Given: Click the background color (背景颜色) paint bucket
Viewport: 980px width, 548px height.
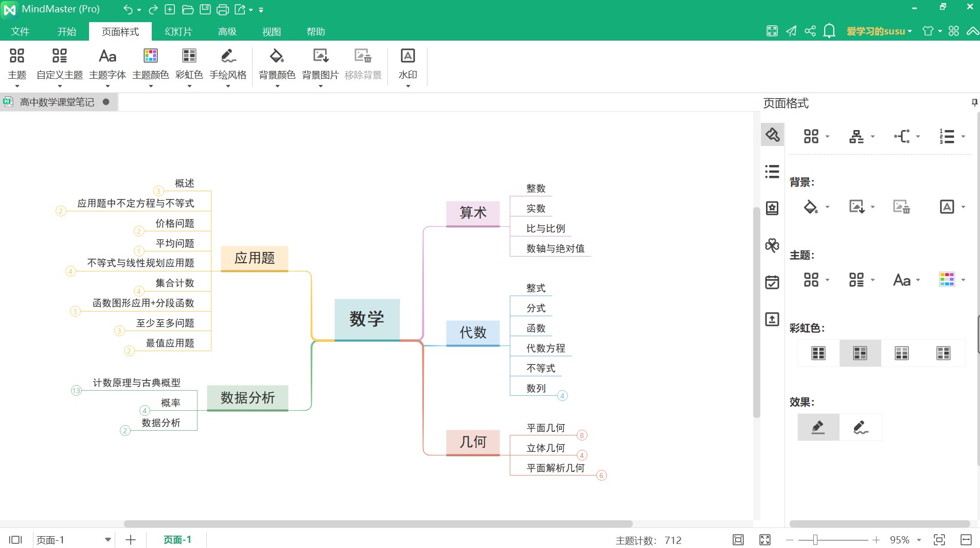Looking at the screenshot, I should coord(277,64).
